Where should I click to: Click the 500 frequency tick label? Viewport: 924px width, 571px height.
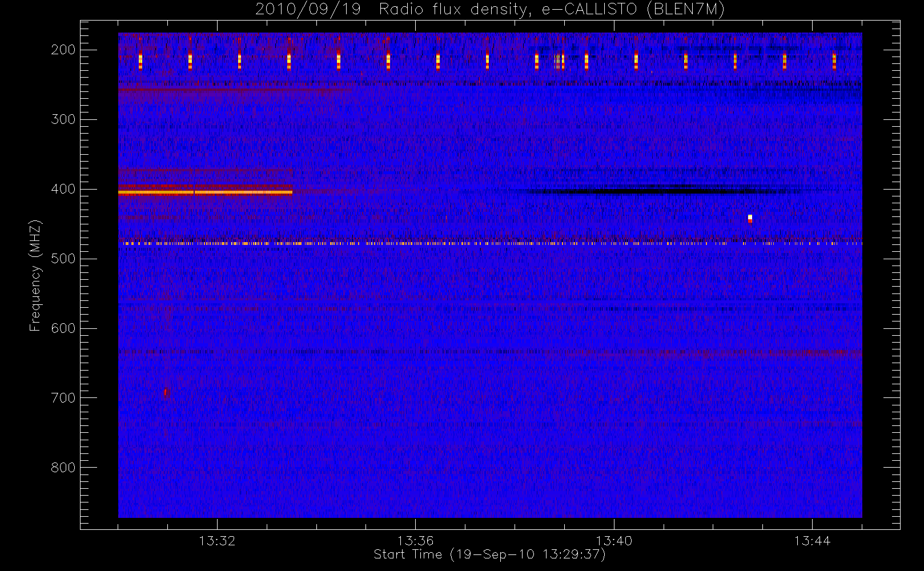pos(63,259)
